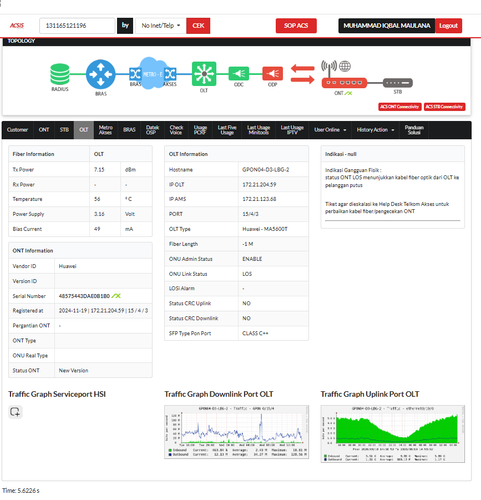
Task: Click the BRAS switch icon left of cloud
Action: click(135, 74)
